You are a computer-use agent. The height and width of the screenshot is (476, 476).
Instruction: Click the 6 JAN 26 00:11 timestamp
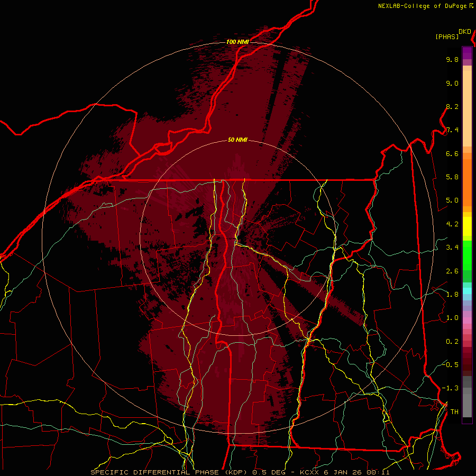tap(356, 472)
